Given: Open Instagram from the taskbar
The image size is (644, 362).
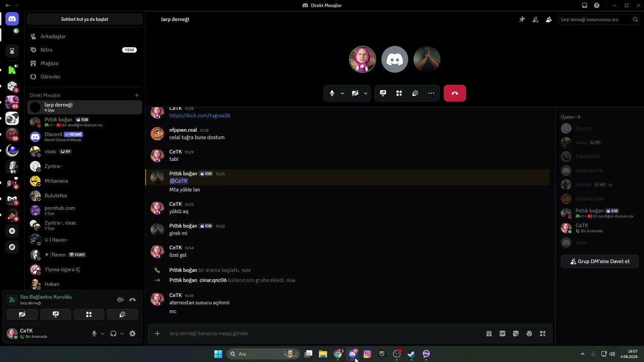Looking at the screenshot, I should 367,354.
